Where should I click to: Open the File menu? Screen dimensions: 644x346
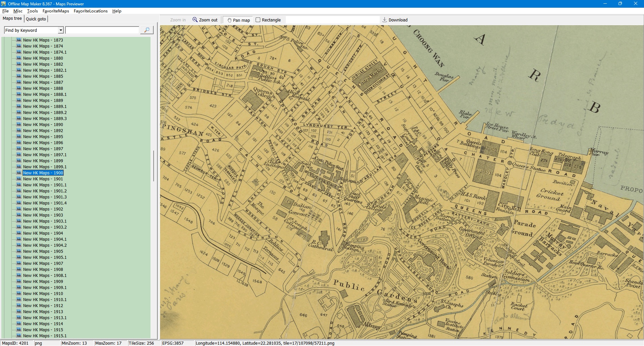coord(5,11)
